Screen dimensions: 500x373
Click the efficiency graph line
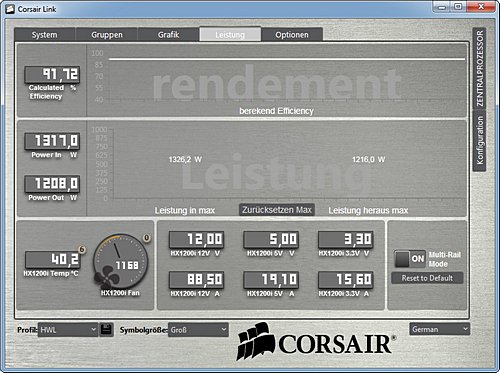pyautogui.click(x=287, y=59)
